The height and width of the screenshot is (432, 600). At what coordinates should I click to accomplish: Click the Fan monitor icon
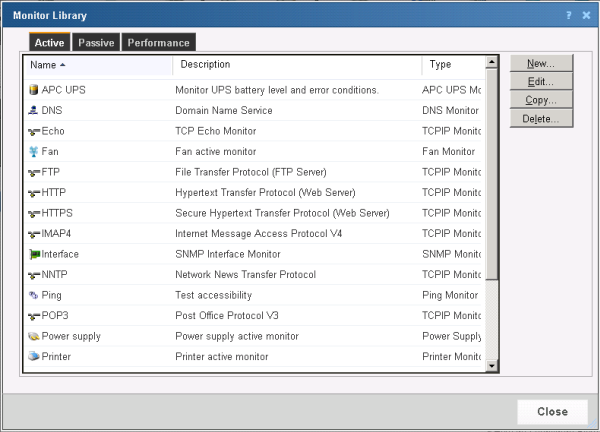tap(33, 152)
